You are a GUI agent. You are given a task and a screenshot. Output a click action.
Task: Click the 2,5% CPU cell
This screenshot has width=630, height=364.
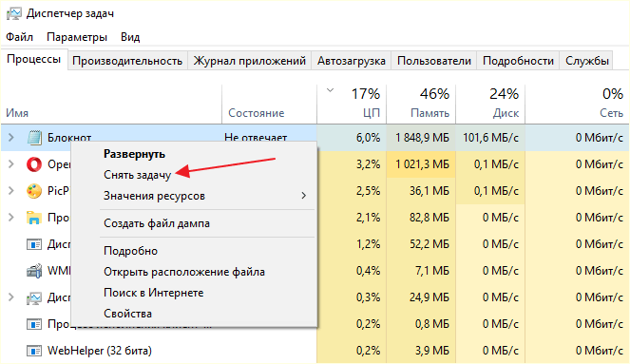click(352, 191)
